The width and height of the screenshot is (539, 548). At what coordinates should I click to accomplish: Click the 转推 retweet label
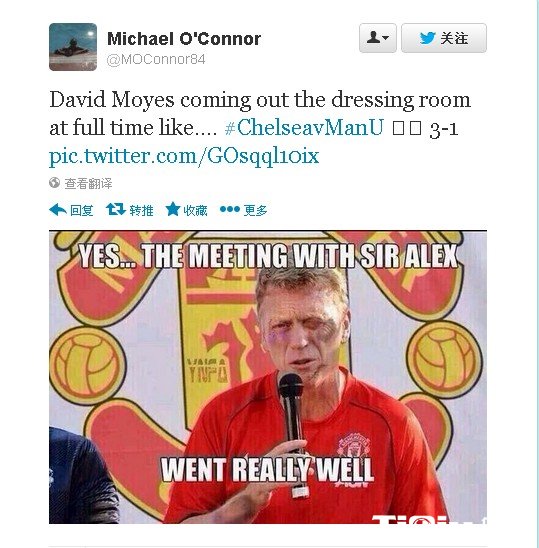click(142, 210)
